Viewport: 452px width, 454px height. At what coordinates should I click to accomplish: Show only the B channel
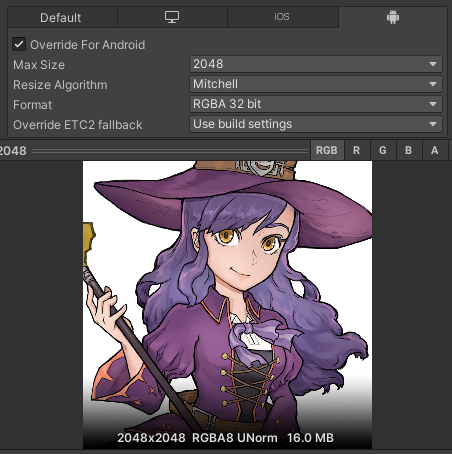click(409, 150)
